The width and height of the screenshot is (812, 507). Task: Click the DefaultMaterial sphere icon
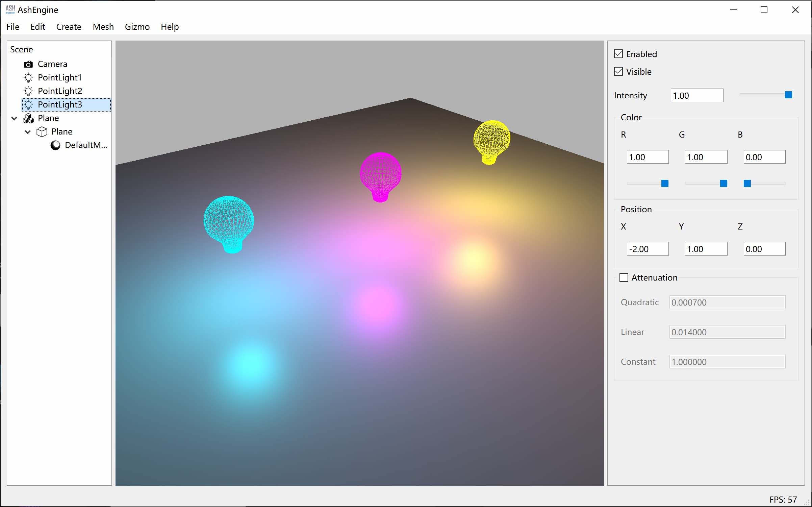55,145
